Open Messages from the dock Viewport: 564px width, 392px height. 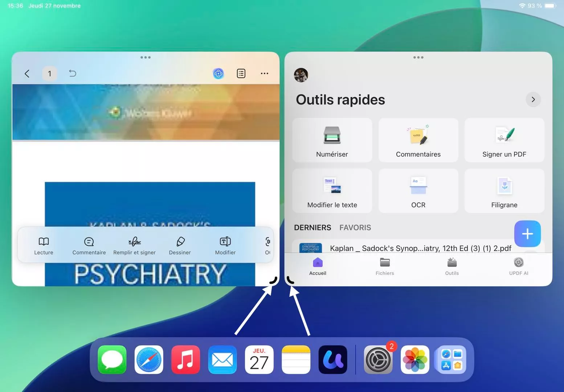pyautogui.click(x=112, y=360)
